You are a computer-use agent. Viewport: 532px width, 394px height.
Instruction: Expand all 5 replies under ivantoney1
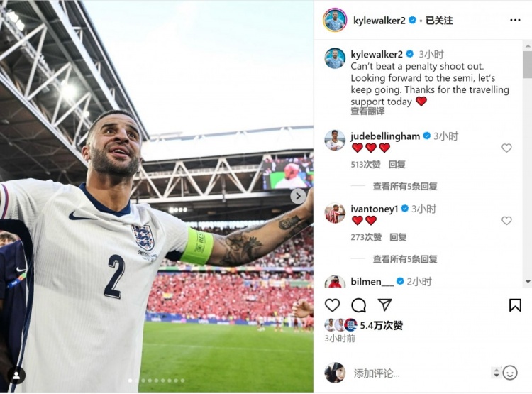pos(405,259)
